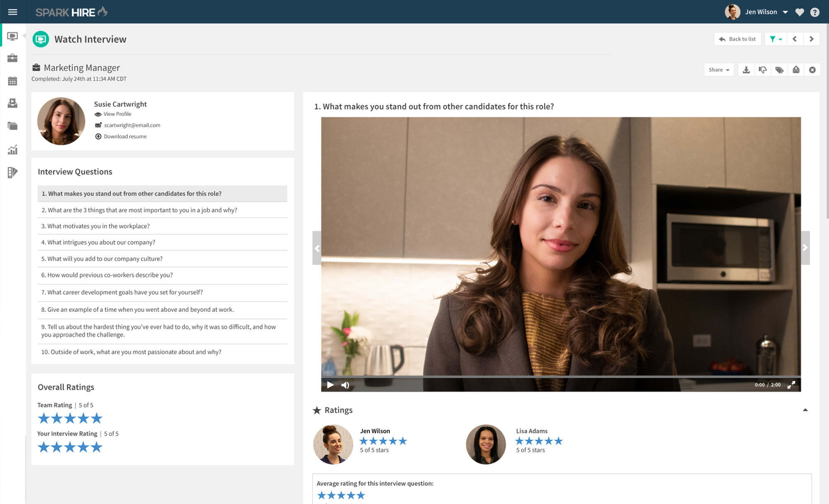Collapse the Ratings section arrow

coord(805,410)
